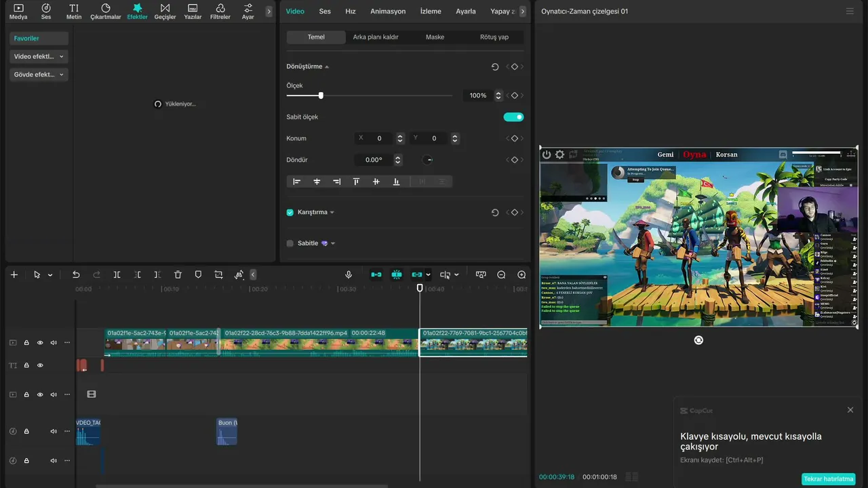868x488 pixels.
Task: Lock the text track
Action: 26,365
